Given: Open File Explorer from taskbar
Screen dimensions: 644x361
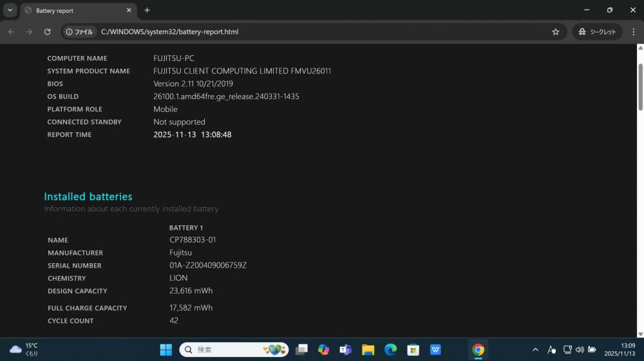Looking at the screenshot, I should point(368,349).
